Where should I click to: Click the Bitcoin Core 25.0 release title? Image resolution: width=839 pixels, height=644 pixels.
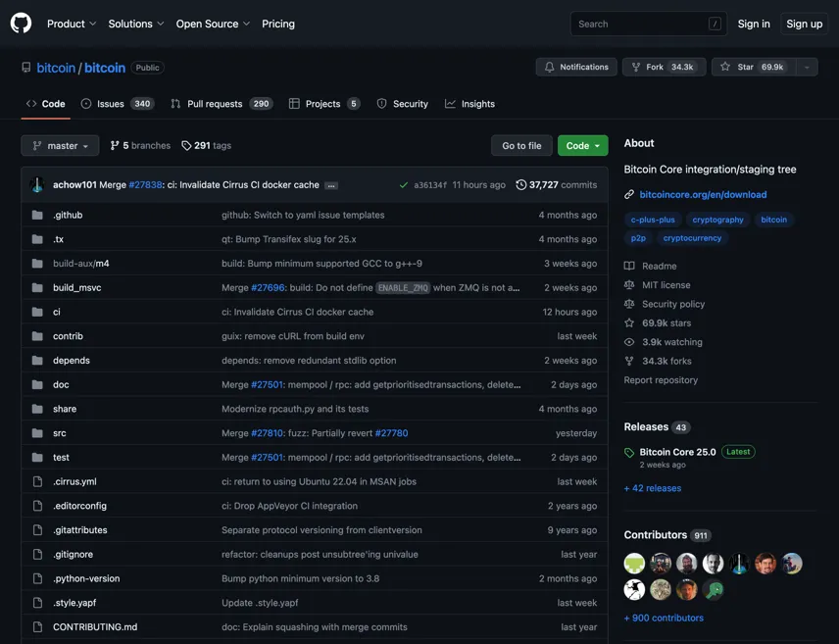tap(677, 452)
